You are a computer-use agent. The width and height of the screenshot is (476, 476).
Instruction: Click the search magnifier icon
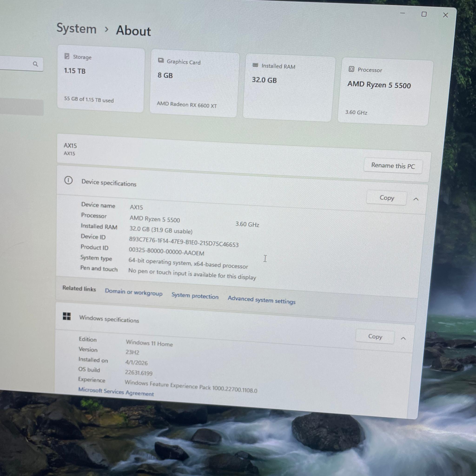[x=36, y=64]
